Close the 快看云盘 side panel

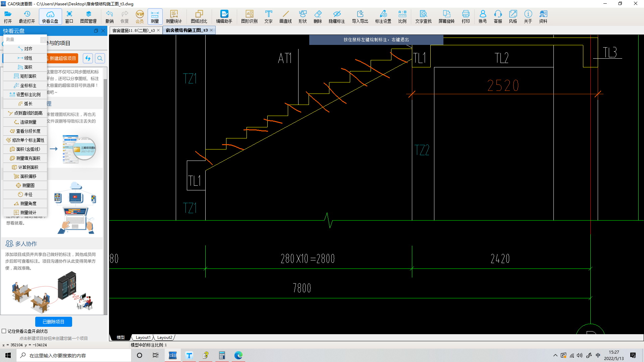coord(103,31)
